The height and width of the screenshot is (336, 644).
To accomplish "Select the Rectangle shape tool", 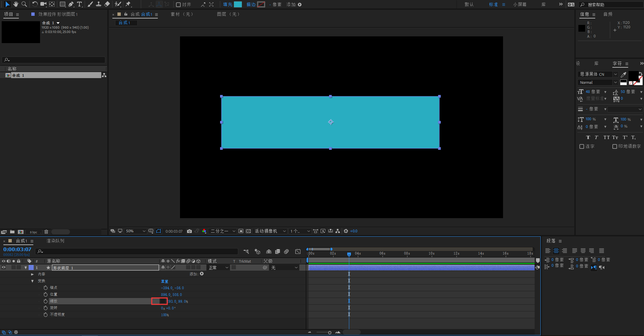I will click(62, 4).
